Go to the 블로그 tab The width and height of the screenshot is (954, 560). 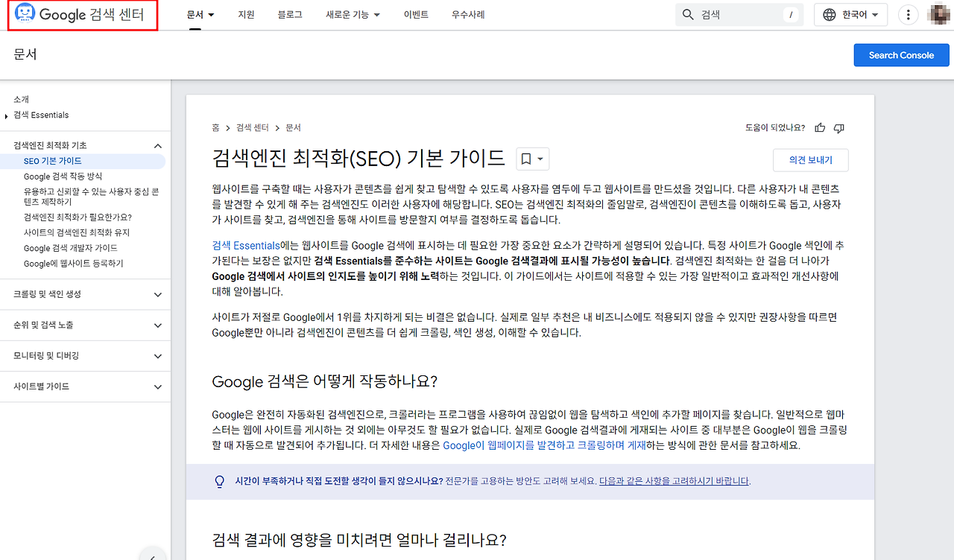pyautogui.click(x=290, y=14)
